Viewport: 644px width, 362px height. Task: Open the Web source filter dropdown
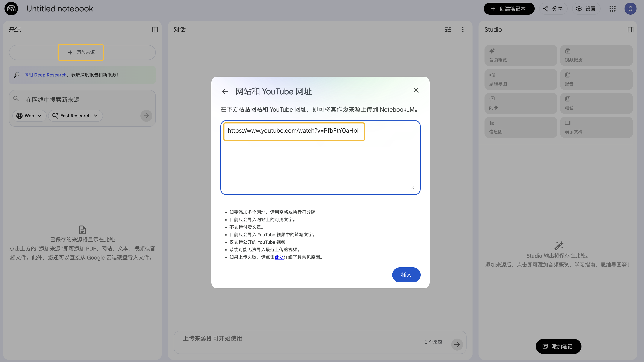pyautogui.click(x=29, y=116)
